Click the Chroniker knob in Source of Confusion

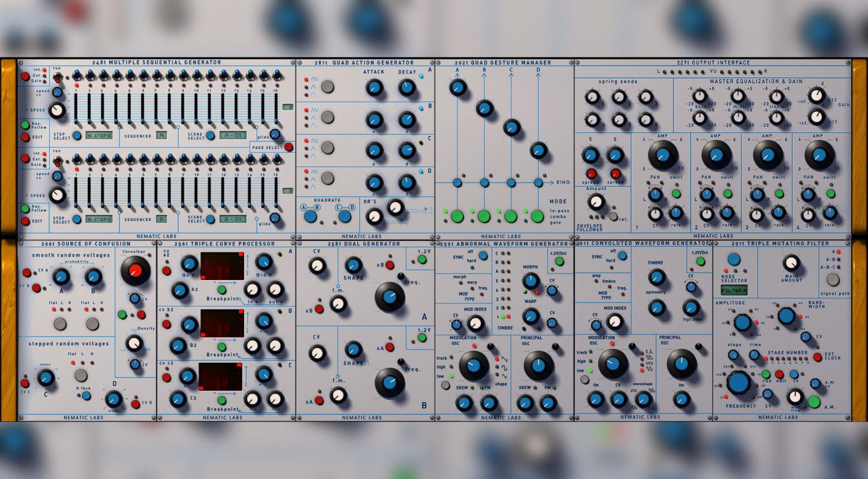[x=135, y=271]
